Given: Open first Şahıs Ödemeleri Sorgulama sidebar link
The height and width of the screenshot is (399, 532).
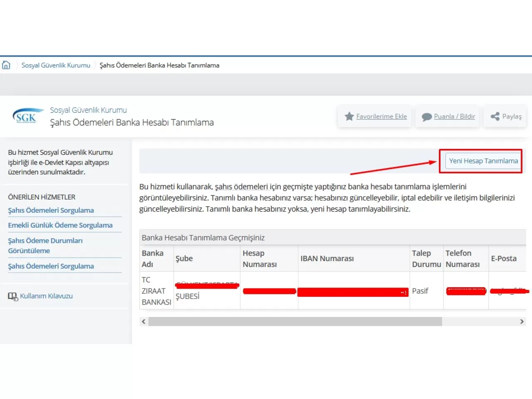Looking at the screenshot, I should pos(51,210).
